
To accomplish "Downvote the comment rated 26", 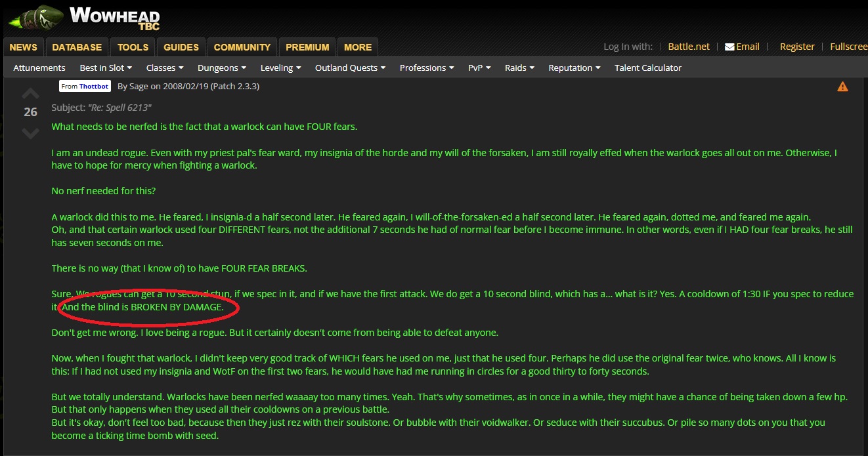I will pos(31,134).
